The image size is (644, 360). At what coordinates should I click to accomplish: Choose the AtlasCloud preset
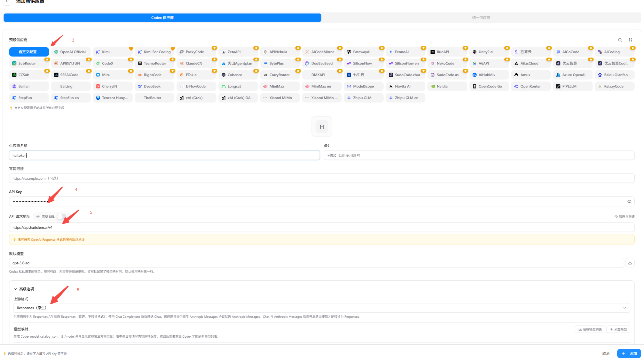(531, 63)
